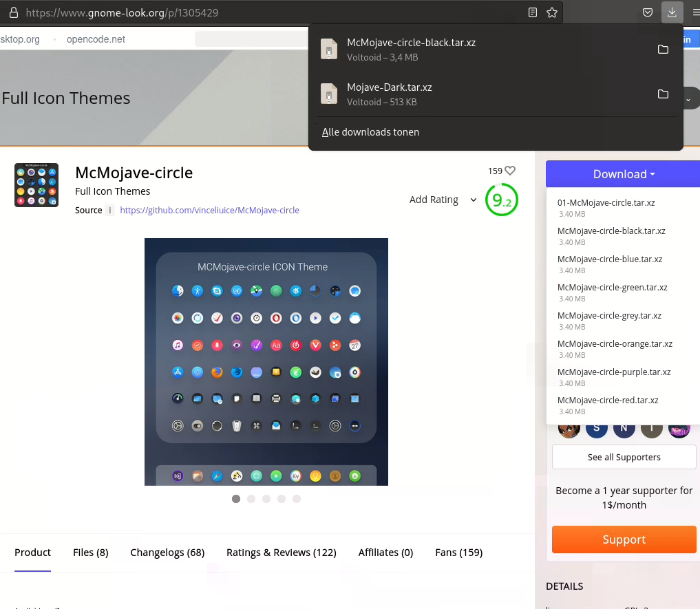
Task: Open the Affiliates (0) tab
Action: coord(385,553)
